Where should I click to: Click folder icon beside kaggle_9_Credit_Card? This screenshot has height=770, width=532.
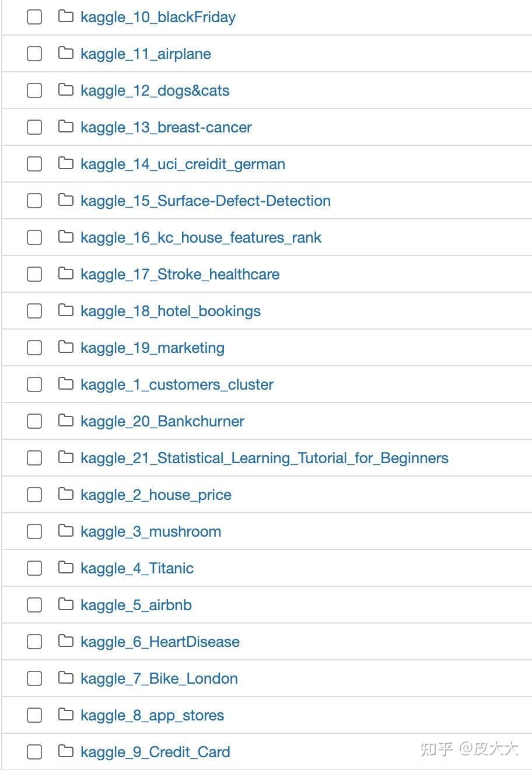pyautogui.click(x=66, y=751)
